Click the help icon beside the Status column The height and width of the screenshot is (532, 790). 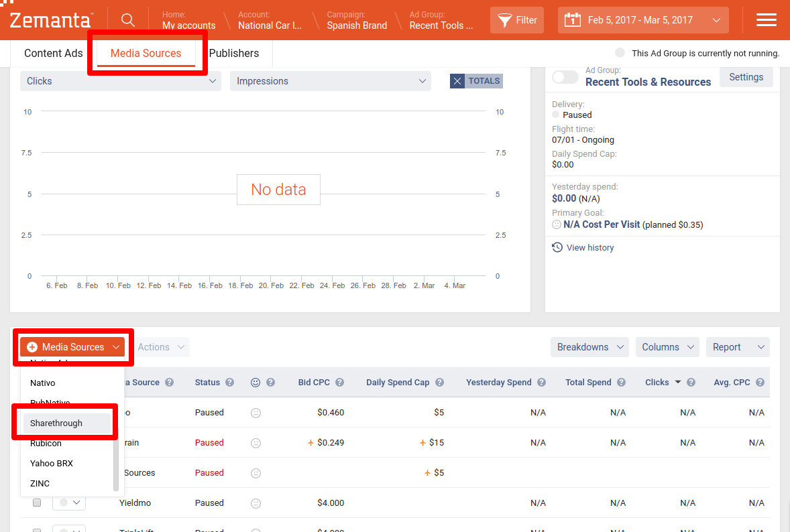pos(230,383)
